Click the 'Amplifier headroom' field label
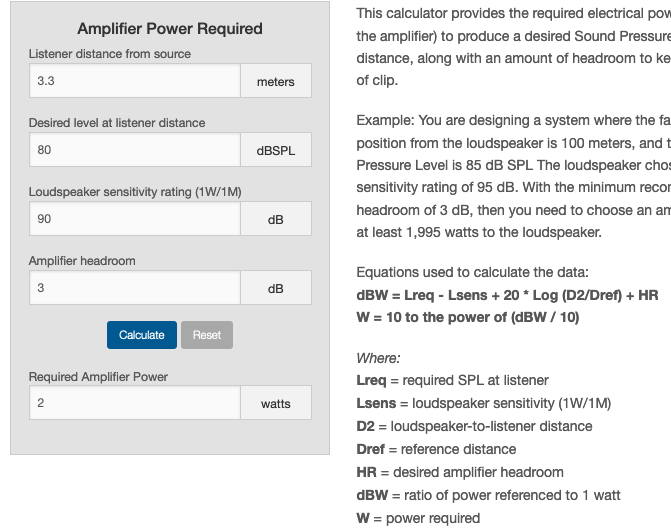 click(x=82, y=261)
